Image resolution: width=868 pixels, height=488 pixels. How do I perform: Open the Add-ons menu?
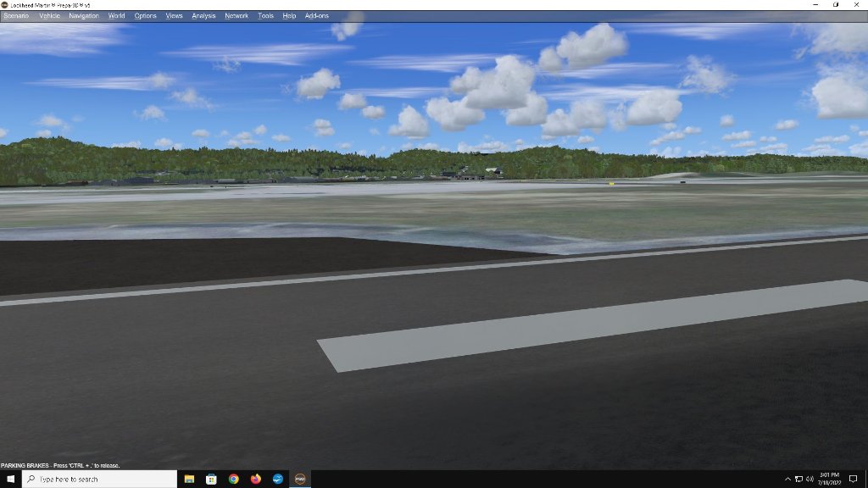point(317,16)
